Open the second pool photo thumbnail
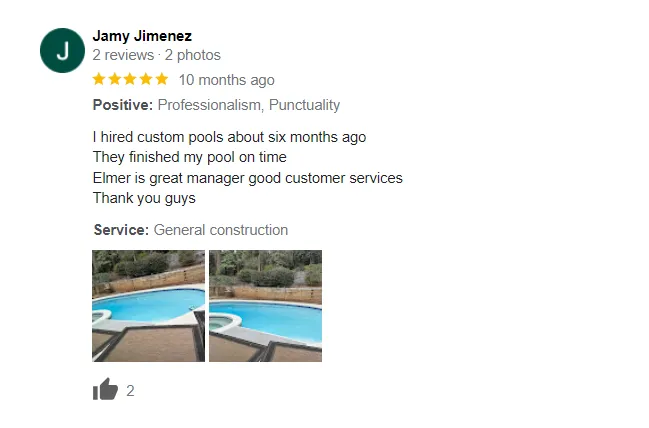The image size is (649, 428). 265,306
